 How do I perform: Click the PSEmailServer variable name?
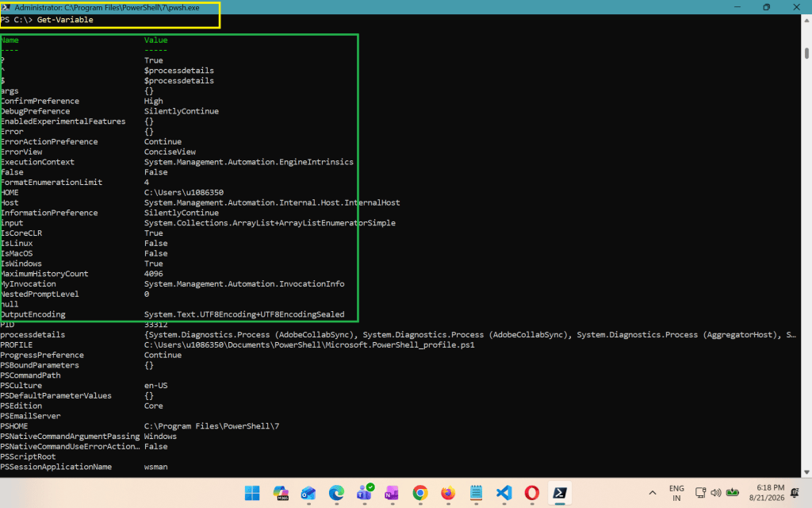click(x=31, y=416)
